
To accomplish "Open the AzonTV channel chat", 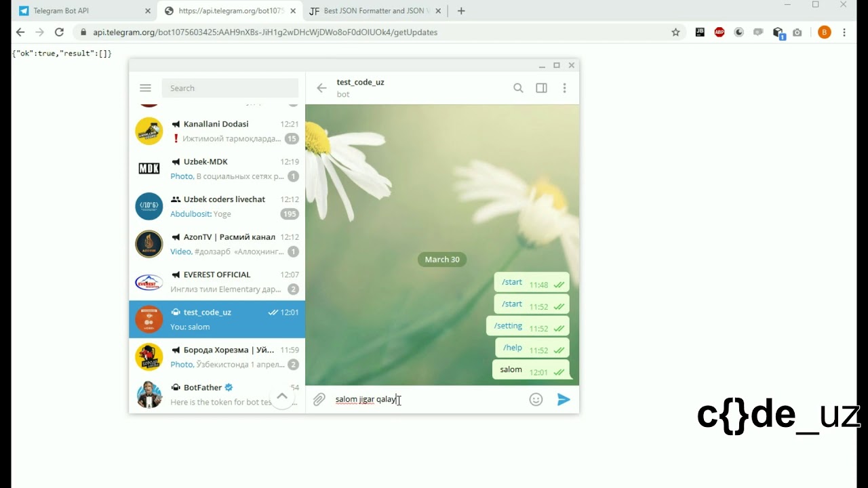I will point(217,244).
